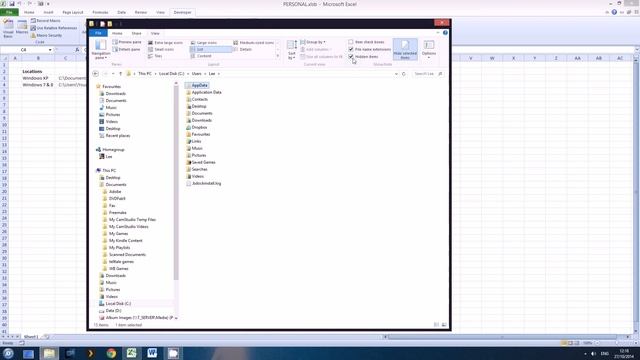Tick the Item check boxes checkbox
Screen dimensions: 640x360
tap(351, 42)
